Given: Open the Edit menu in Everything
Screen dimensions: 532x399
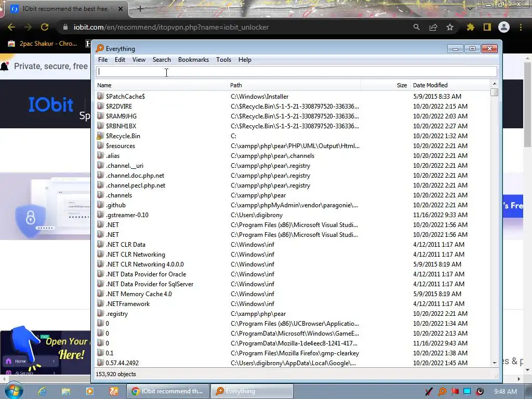Looking at the screenshot, I should pos(120,60).
